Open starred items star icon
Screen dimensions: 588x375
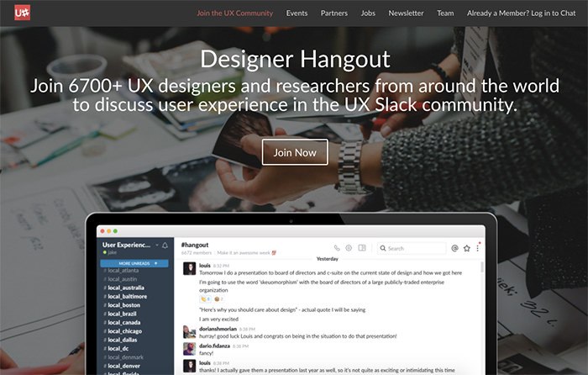pyautogui.click(x=467, y=248)
